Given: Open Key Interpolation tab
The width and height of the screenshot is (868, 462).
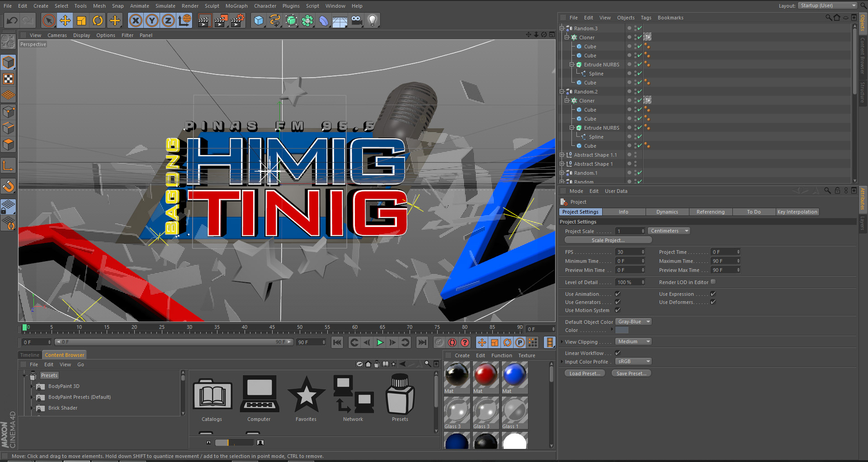Looking at the screenshot, I should [x=797, y=212].
